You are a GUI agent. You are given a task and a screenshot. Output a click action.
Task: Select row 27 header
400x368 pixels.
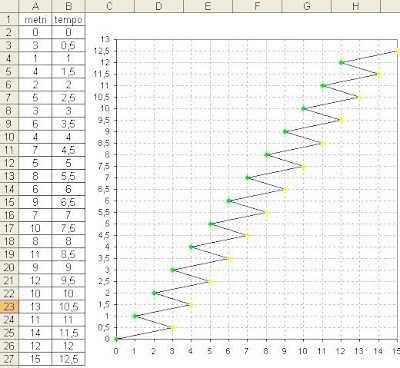pyautogui.click(x=9, y=359)
